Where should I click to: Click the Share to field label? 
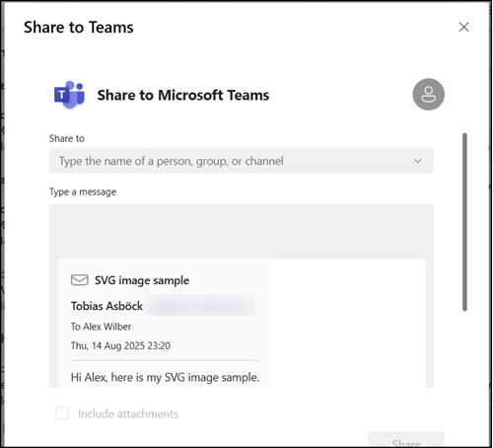(x=67, y=138)
